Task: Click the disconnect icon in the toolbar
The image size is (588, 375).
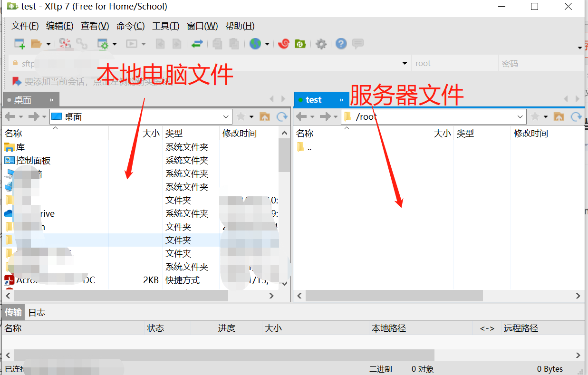Action: (66, 43)
